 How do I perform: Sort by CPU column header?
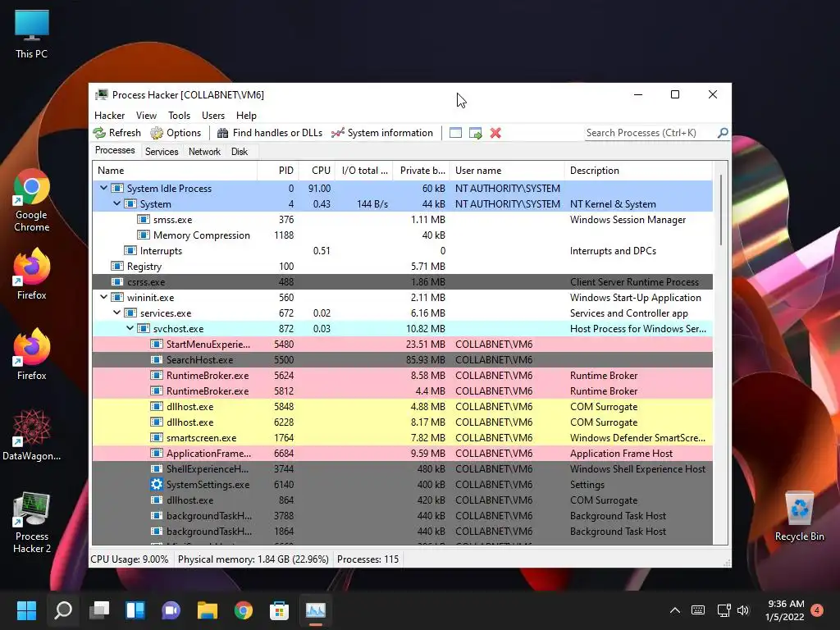tap(317, 171)
